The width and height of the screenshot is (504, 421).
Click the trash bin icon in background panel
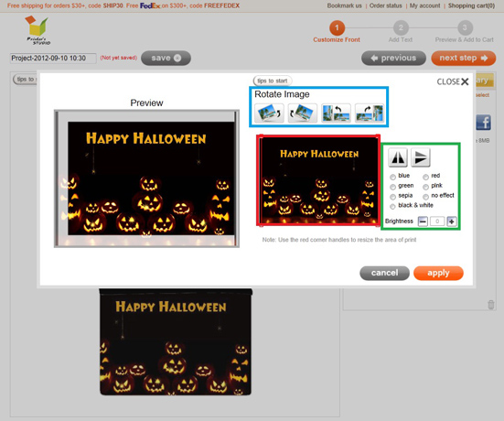(491, 305)
